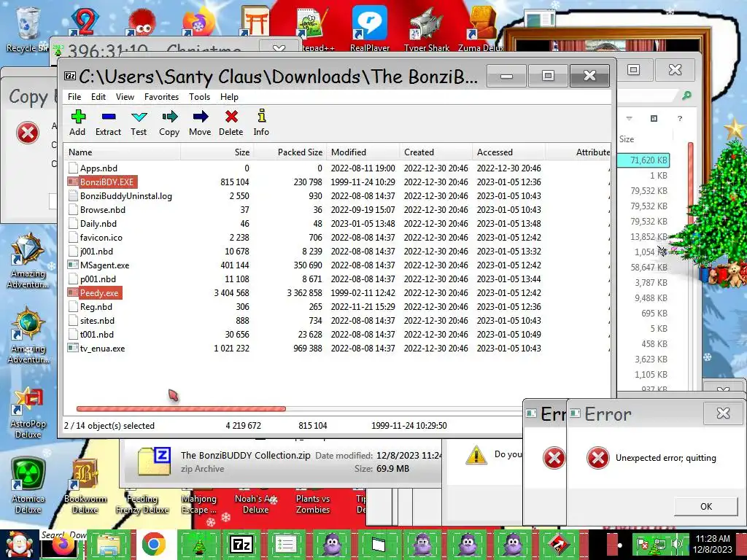747x560 pixels.
Task: Click the Extract toolbar icon
Action: [x=108, y=122]
